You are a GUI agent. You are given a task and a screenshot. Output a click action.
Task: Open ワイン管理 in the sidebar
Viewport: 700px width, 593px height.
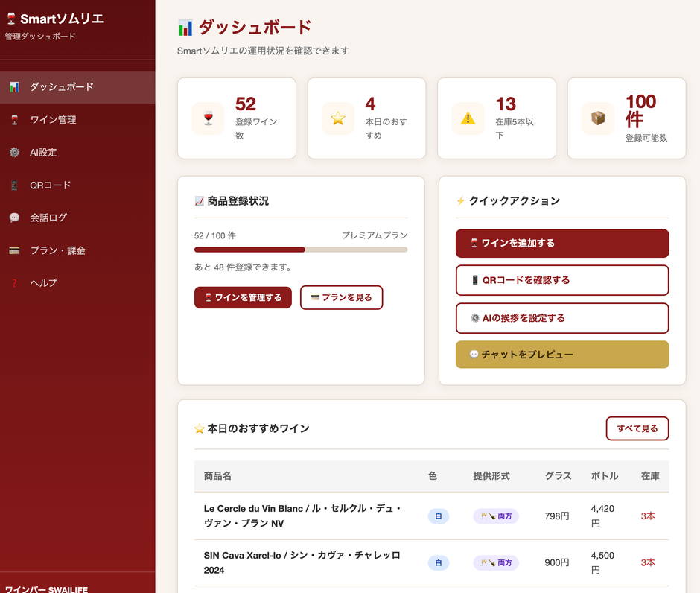pos(77,120)
